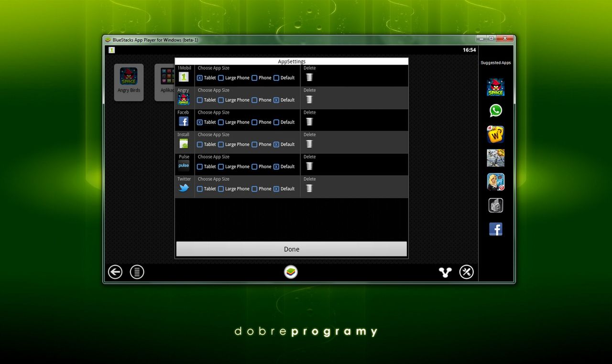Uncheck Default size for Angry Birds

(276, 100)
